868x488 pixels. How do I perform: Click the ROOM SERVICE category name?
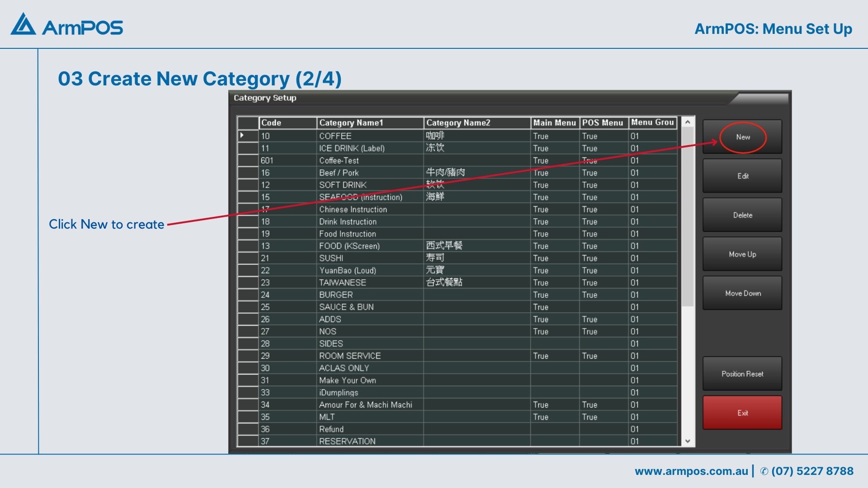tap(350, 356)
